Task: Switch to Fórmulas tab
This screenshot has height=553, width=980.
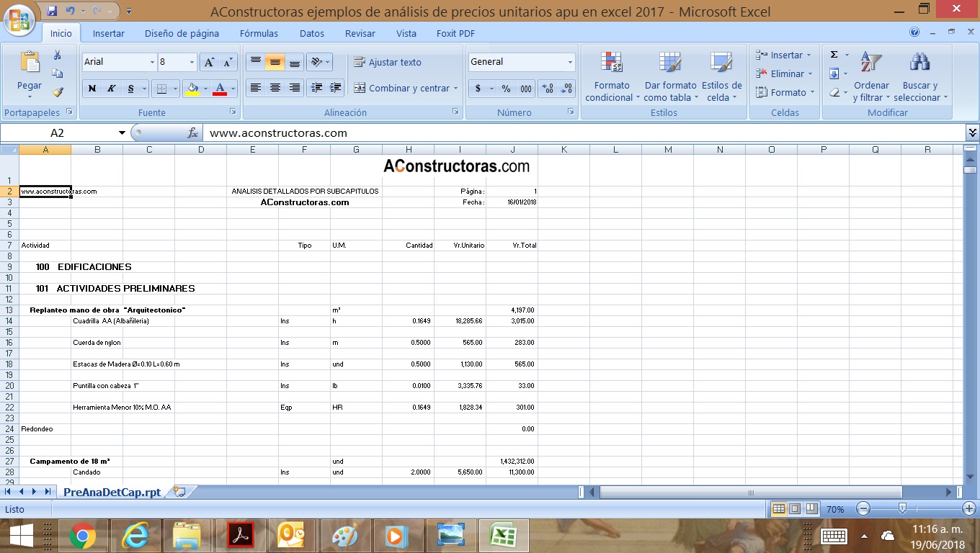Action: coord(259,33)
